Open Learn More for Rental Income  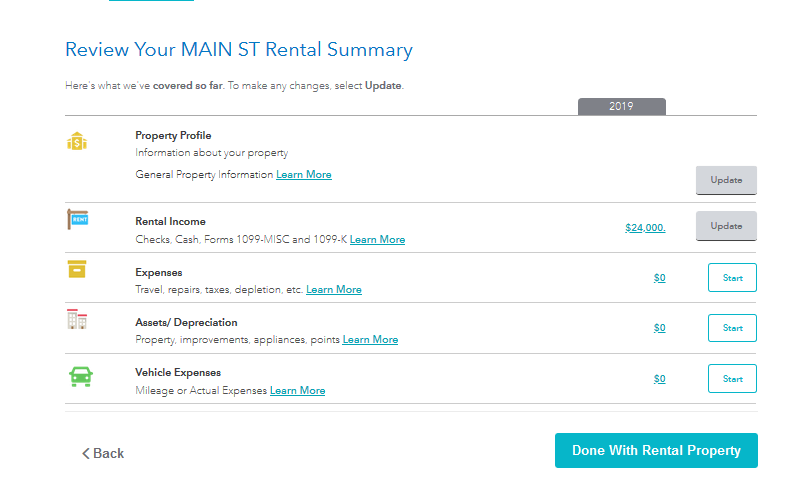click(x=378, y=239)
